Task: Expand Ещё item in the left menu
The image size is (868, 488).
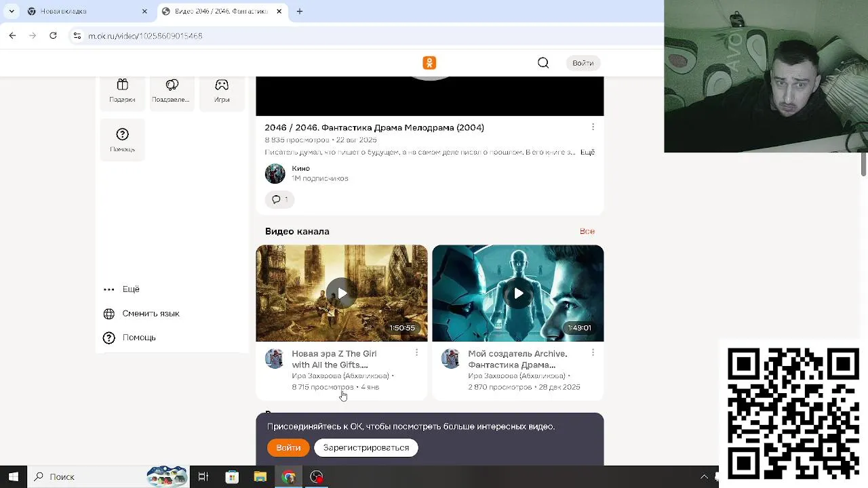Action: point(121,289)
